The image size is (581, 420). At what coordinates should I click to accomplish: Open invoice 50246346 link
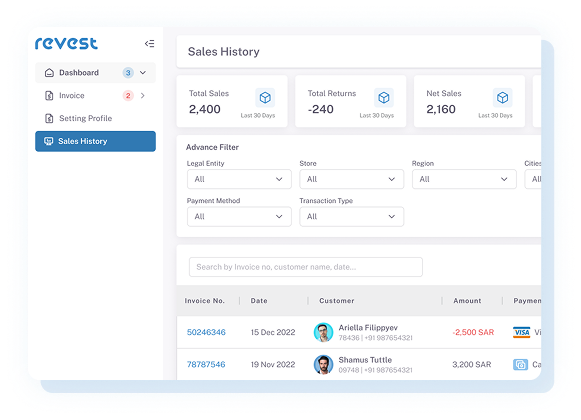[206, 332]
